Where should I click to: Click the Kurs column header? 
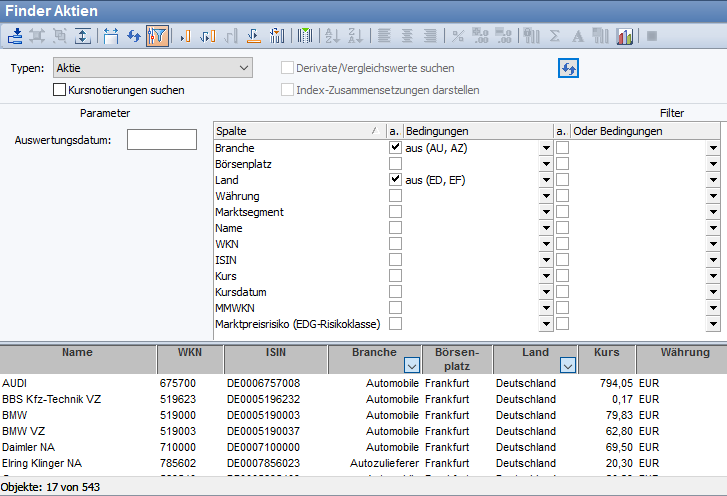click(606, 353)
